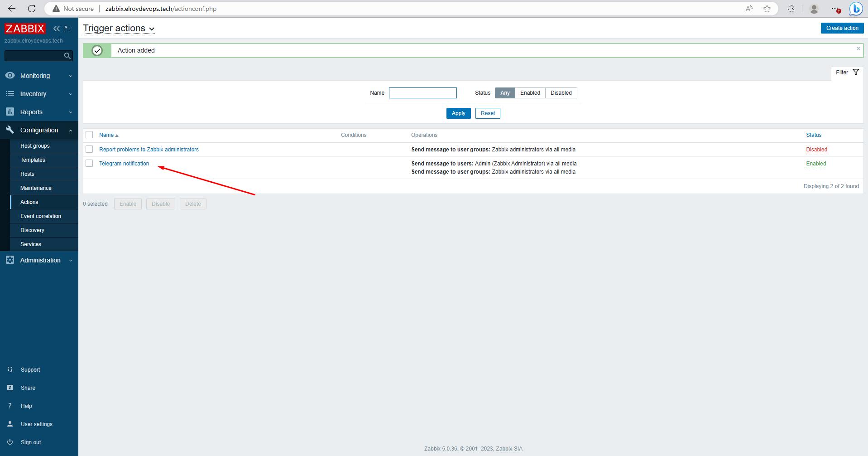Expand the Inventory menu chevron
This screenshot has height=456, width=868.
(71, 94)
